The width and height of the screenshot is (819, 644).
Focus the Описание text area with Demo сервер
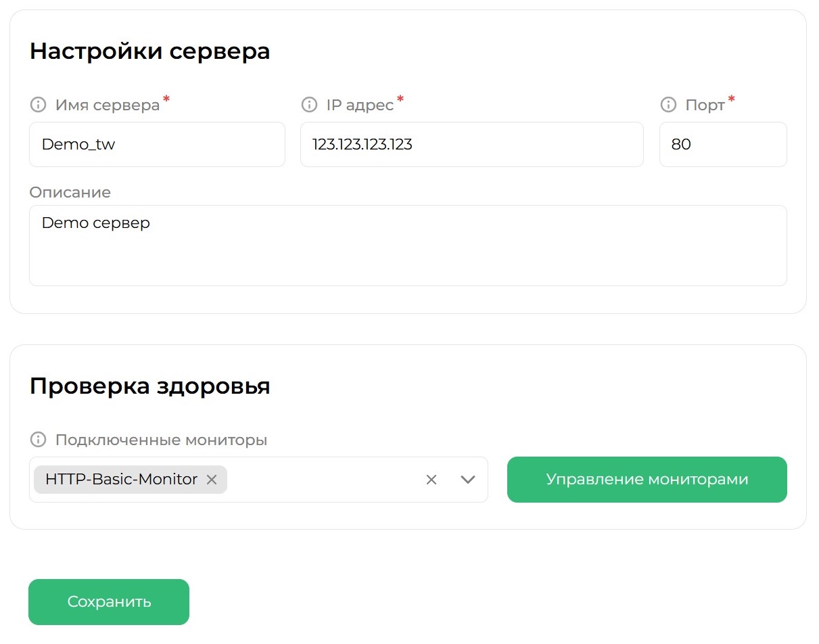pyautogui.click(x=406, y=244)
